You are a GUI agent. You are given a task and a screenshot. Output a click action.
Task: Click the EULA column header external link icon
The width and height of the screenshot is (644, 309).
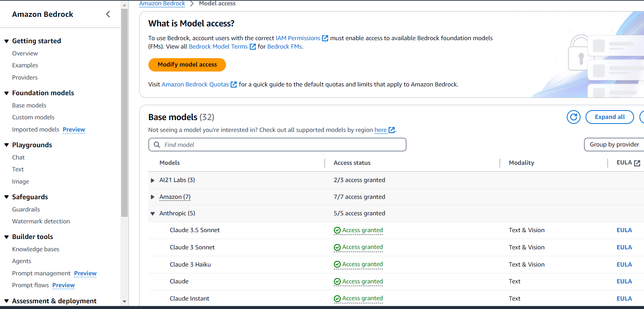(637, 163)
